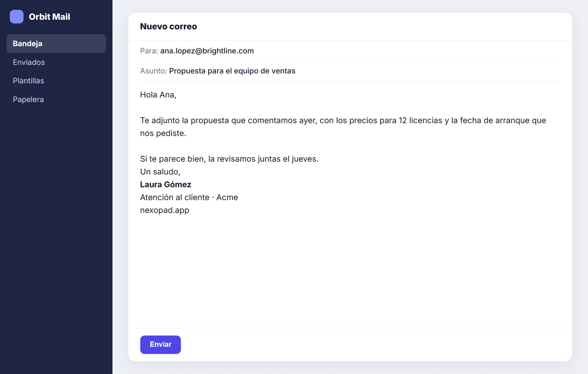Click the signature name 'Laura Gómez'
Image resolution: width=588 pixels, height=374 pixels.
click(x=166, y=184)
